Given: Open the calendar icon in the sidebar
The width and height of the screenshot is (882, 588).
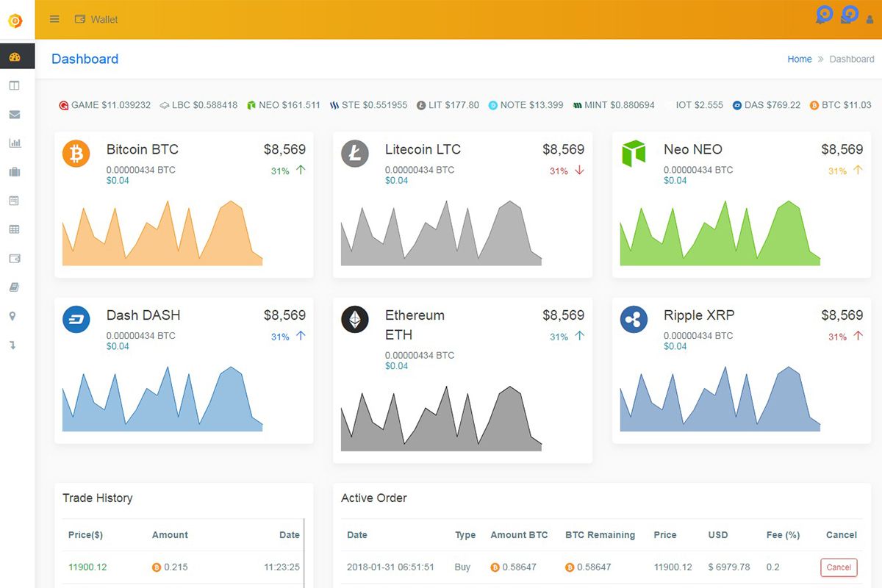Looking at the screenshot, I should (x=14, y=201).
